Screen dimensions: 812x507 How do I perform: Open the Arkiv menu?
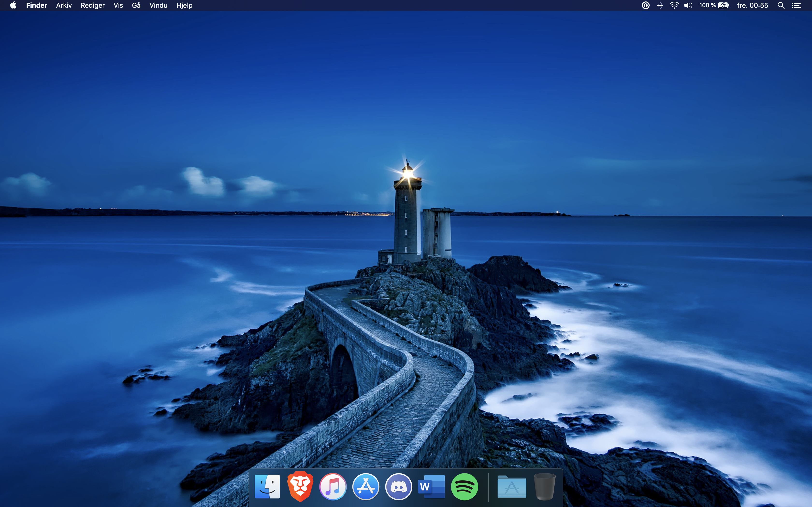(x=64, y=5)
